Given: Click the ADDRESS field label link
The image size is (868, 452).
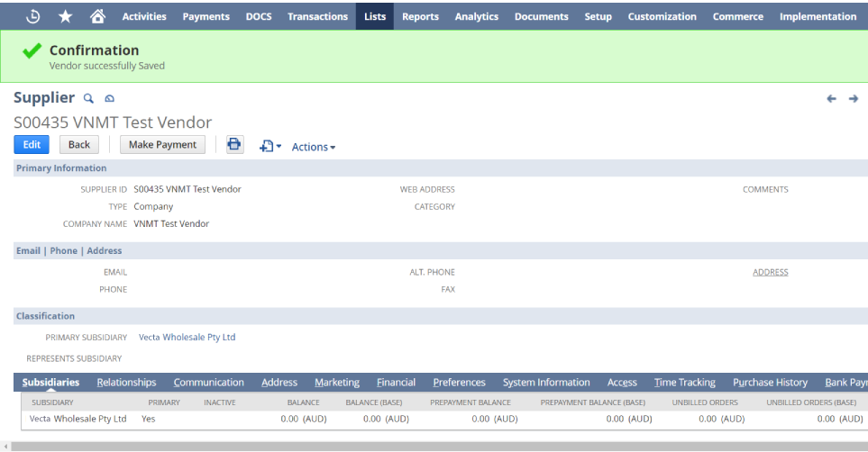Looking at the screenshot, I should coord(770,272).
